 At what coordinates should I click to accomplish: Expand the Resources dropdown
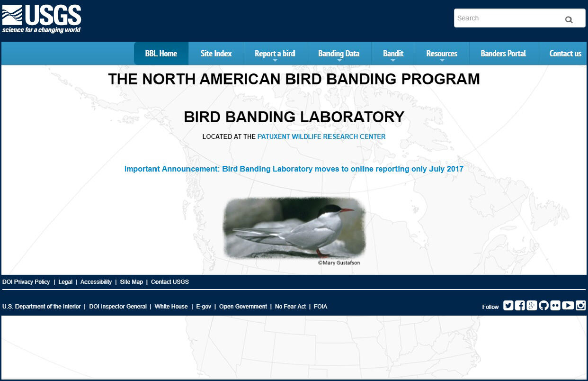[x=441, y=54]
